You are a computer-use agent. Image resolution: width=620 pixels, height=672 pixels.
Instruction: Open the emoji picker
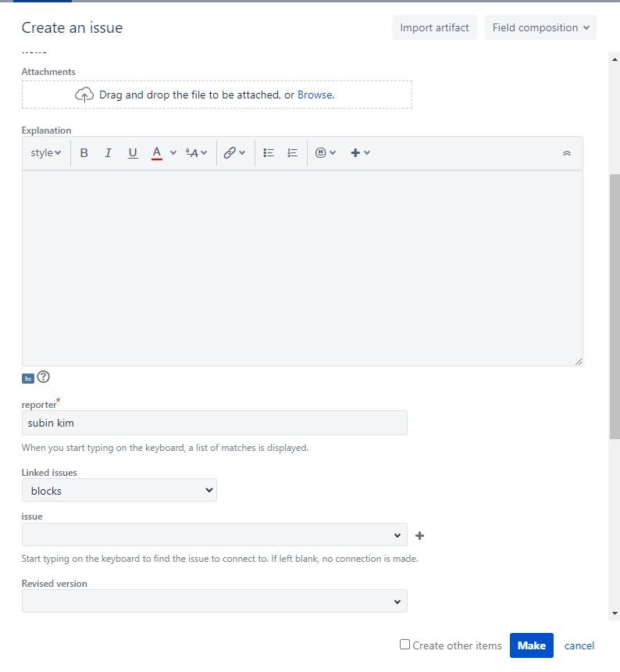pyautogui.click(x=325, y=153)
